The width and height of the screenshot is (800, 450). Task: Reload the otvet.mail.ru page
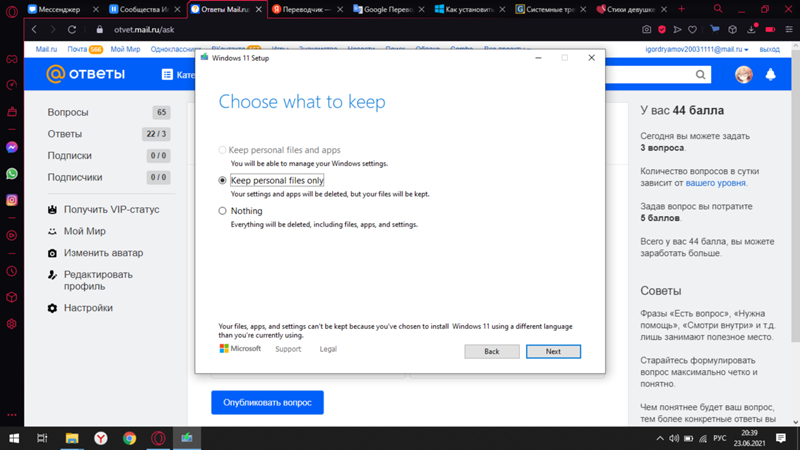72,30
